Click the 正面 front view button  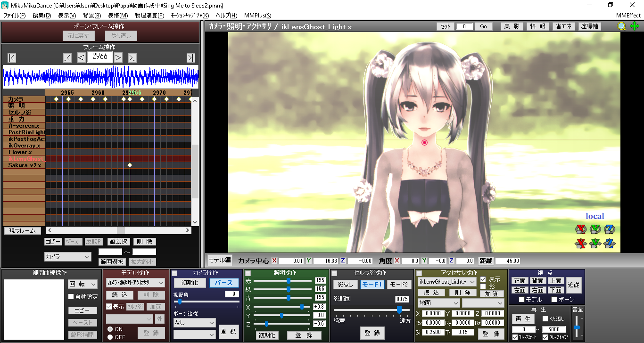[520, 281]
